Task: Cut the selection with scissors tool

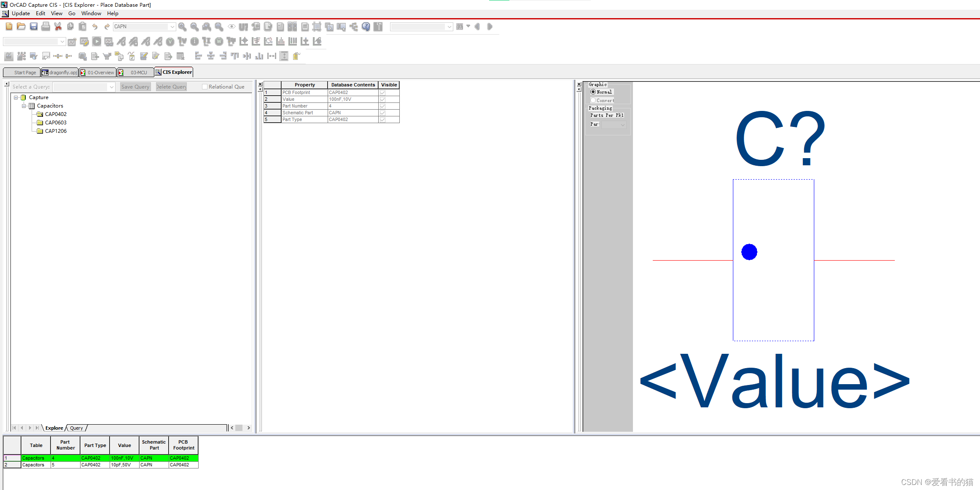Action: click(58, 26)
